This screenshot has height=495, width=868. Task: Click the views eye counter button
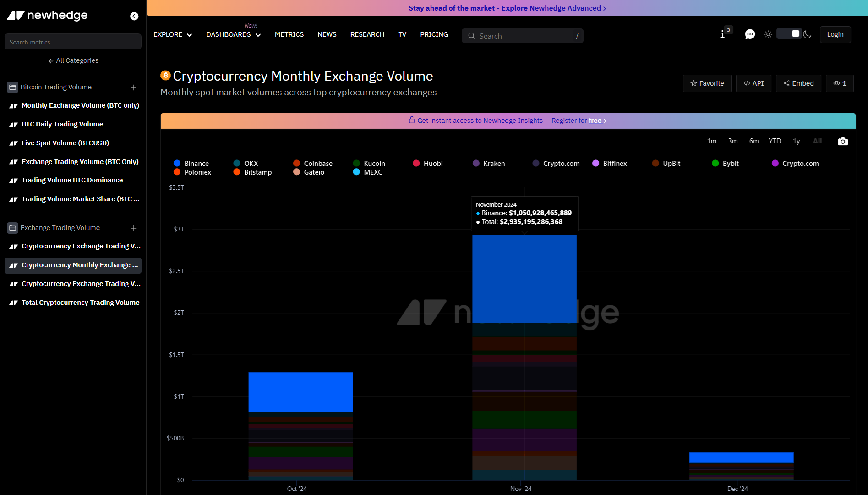840,83
